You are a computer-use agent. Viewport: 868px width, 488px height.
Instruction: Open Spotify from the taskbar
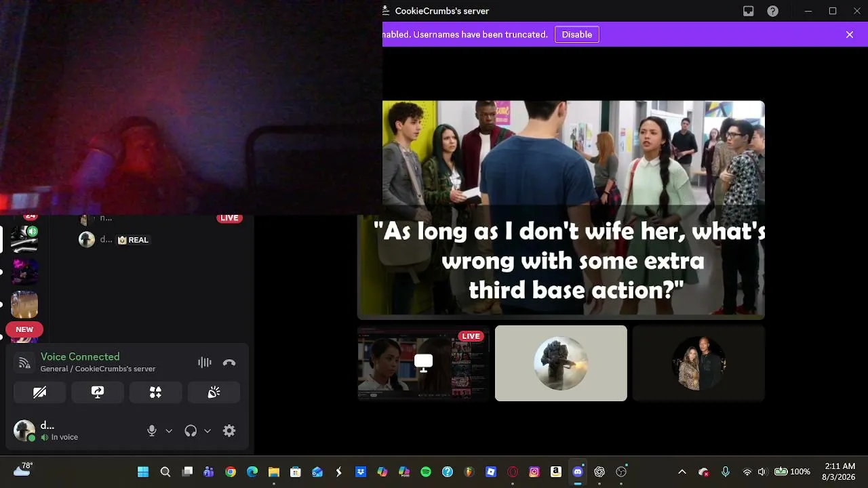tap(426, 472)
